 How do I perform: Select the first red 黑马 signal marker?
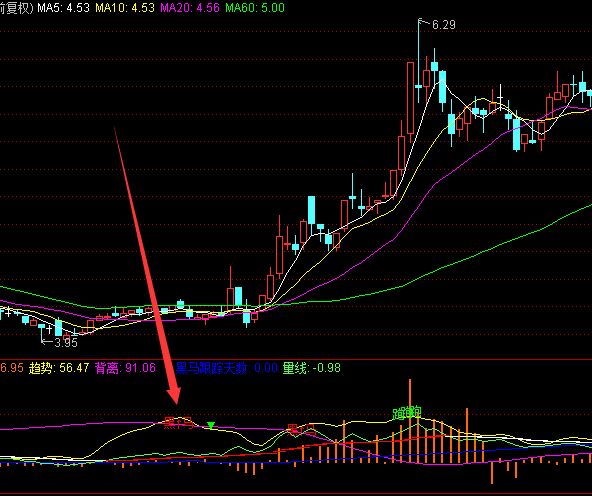[180, 423]
